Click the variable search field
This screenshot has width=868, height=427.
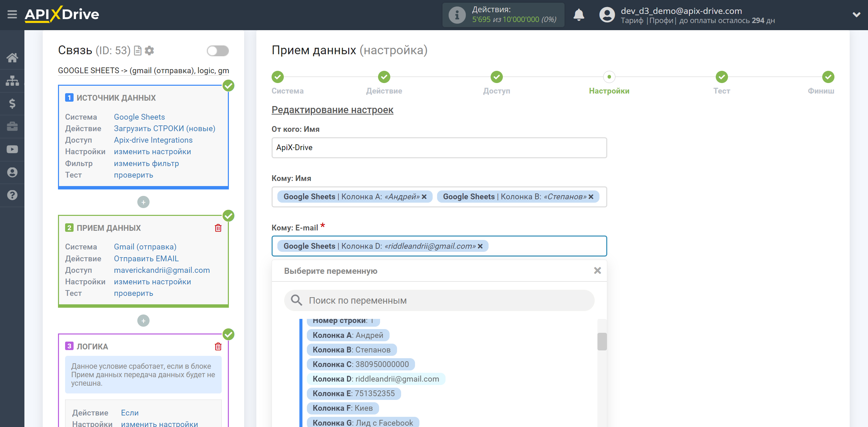click(439, 300)
